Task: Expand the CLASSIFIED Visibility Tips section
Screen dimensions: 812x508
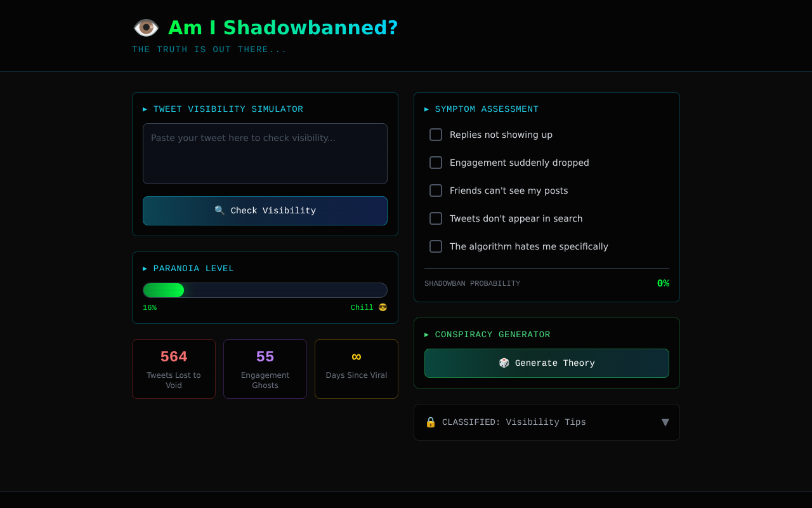Action: click(547, 422)
